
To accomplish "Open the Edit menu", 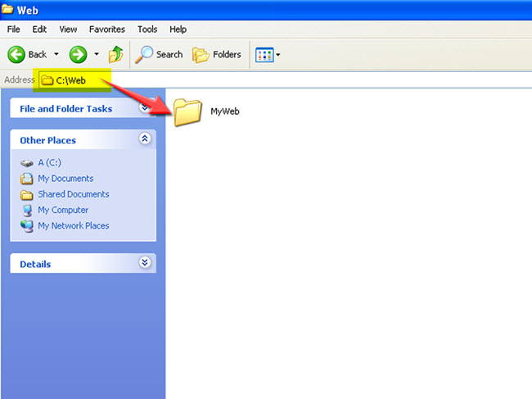I will (39, 29).
